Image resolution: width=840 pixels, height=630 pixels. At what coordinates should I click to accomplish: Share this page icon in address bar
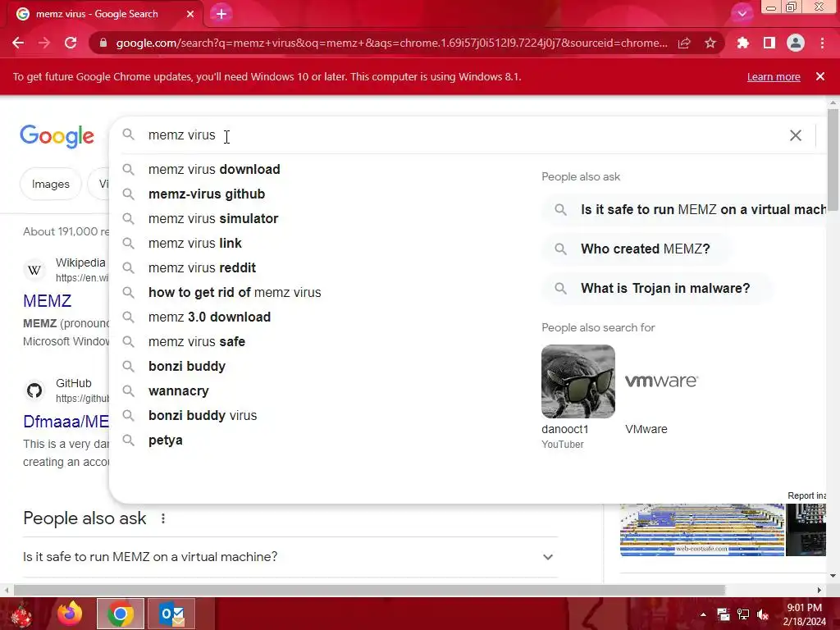coord(684,43)
